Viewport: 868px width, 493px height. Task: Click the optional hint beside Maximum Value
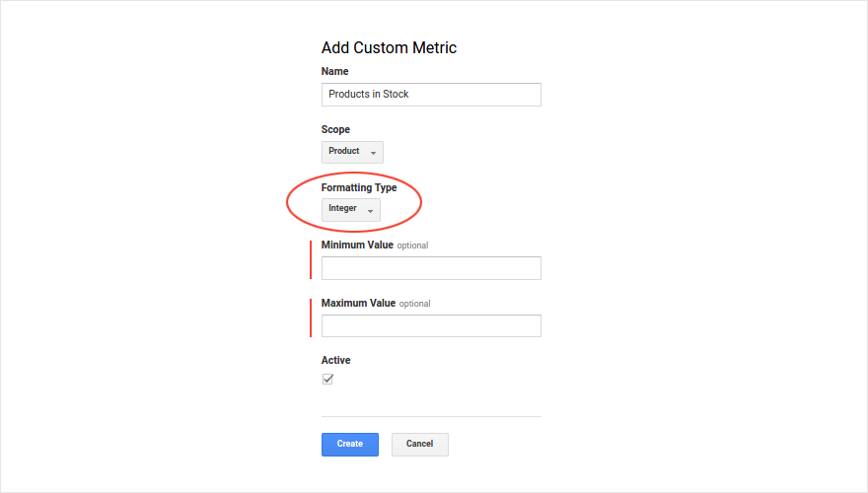click(x=414, y=304)
